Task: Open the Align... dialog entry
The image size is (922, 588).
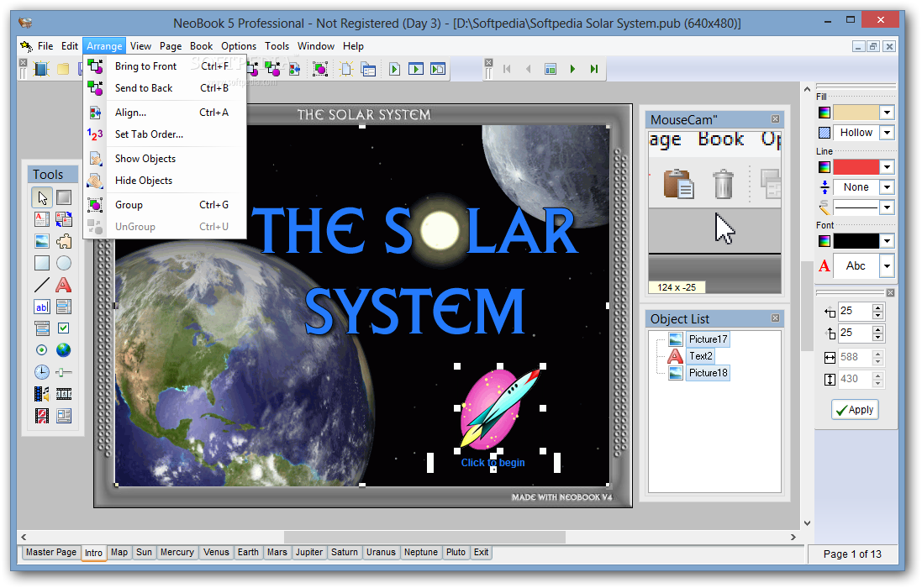Action: point(166,113)
